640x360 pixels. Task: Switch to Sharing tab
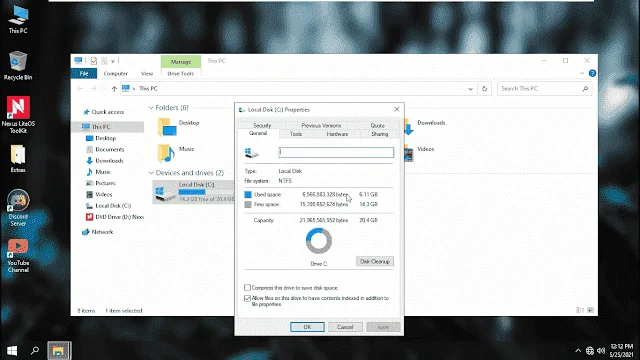(x=380, y=134)
